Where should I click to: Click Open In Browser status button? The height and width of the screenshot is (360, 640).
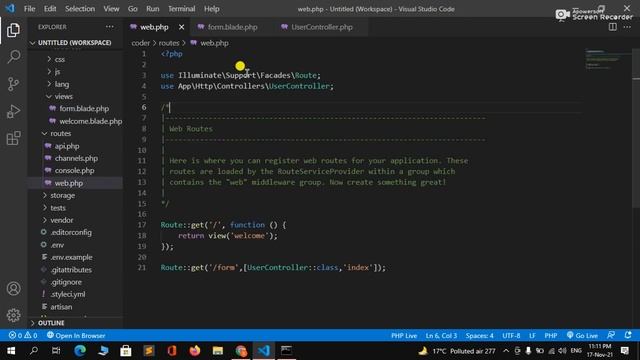76,336
